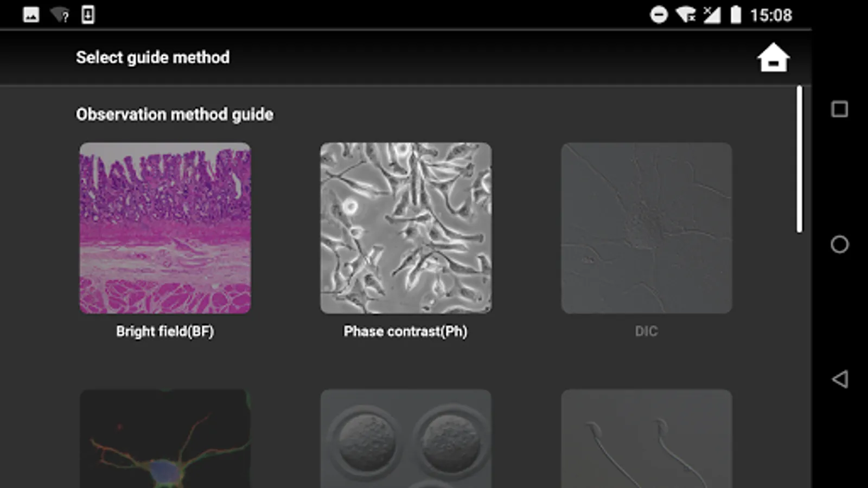Image resolution: width=868 pixels, height=488 pixels.
Task: Click the Phase contrast(Ph) label
Action: pos(405,331)
